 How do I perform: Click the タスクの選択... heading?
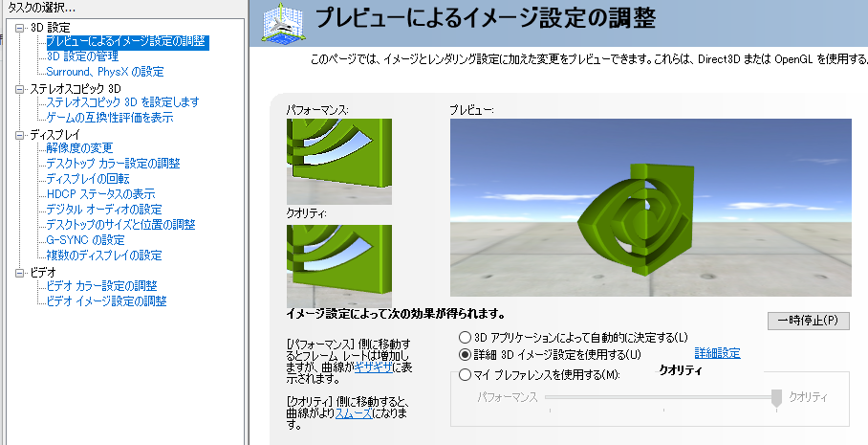41,8
